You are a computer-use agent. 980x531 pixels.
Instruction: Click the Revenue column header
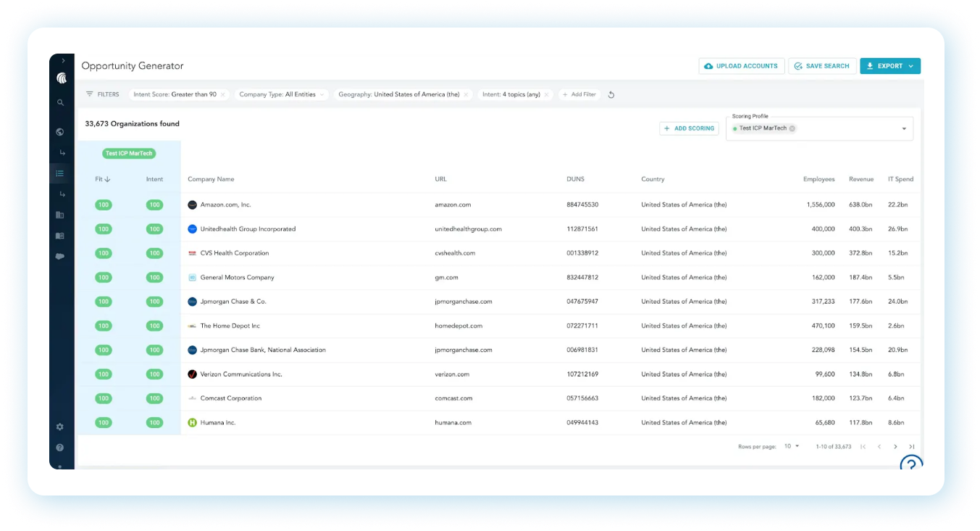861,179
